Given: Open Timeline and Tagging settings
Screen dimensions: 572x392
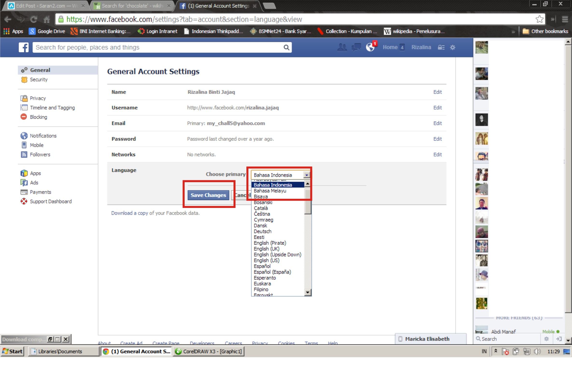Looking at the screenshot, I should [52, 108].
